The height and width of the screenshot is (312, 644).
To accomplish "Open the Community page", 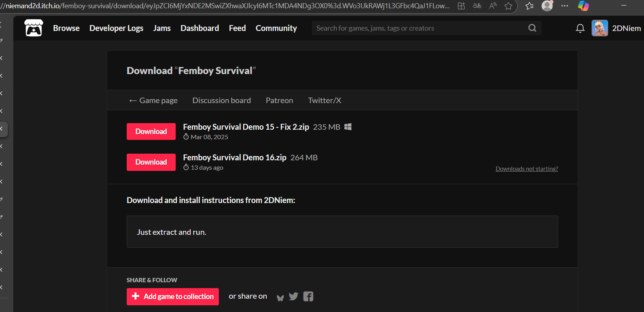I will click(x=276, y=28).
